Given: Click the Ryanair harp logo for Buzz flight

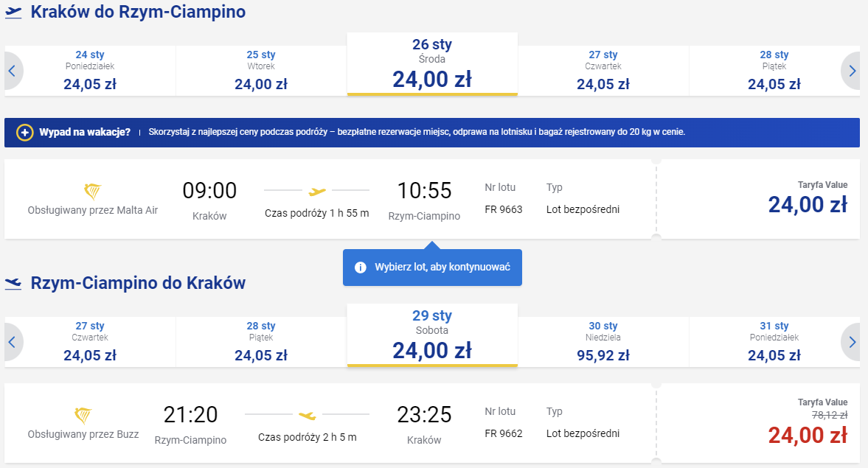Looking at the screenshot, I should point(83,416).
